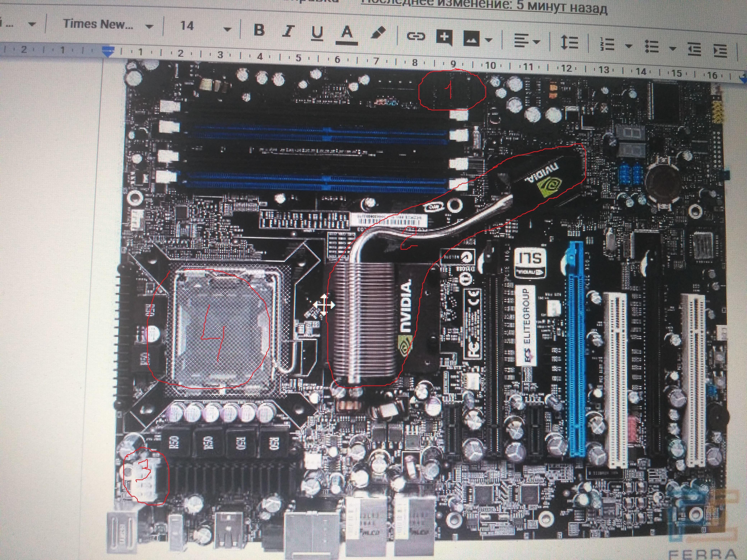Toggle bold formatting
Screen dimensions: 747x560
tap(259, 30)
